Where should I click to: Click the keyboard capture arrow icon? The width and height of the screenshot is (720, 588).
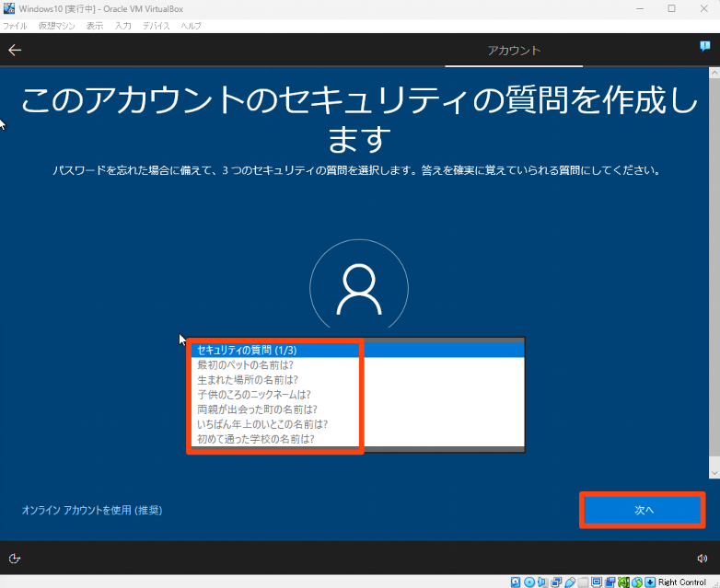pos(650,582)
